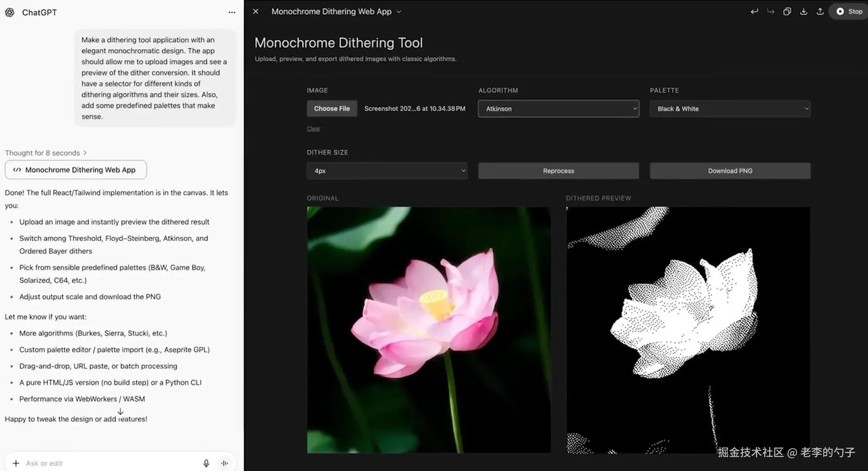Click the redo arrow in canvas toolbar
The image size is (868, 471).
point(771,12)
